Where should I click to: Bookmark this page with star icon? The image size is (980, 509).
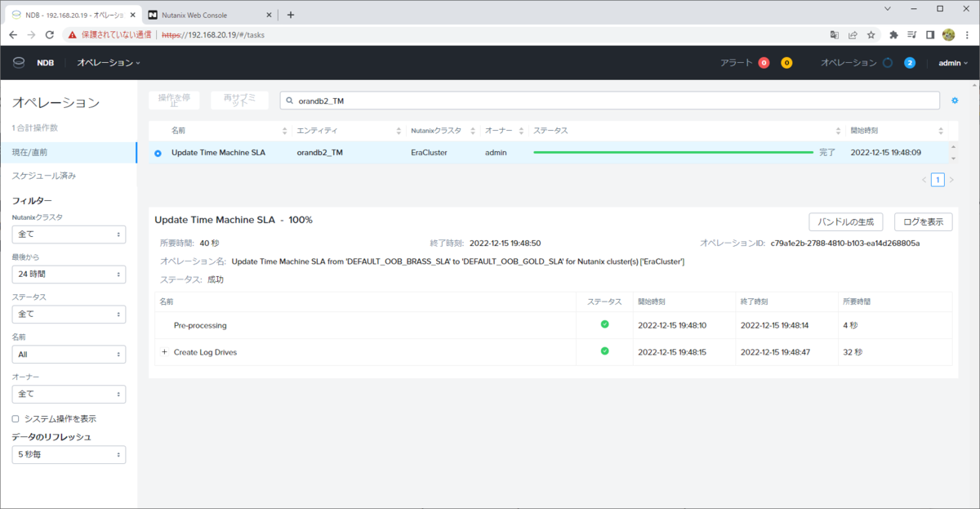[x=871, y=35]
